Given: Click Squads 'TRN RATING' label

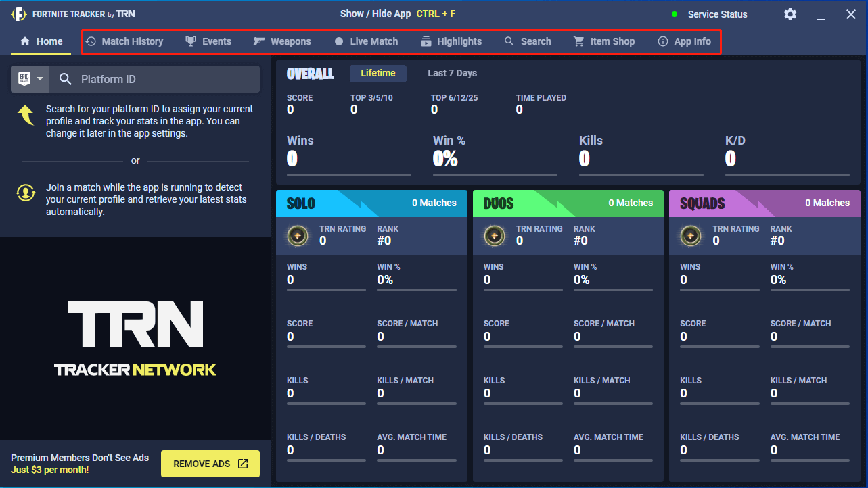Looking at the screenshot, I should pyautogui.click(x=736, y=229).
